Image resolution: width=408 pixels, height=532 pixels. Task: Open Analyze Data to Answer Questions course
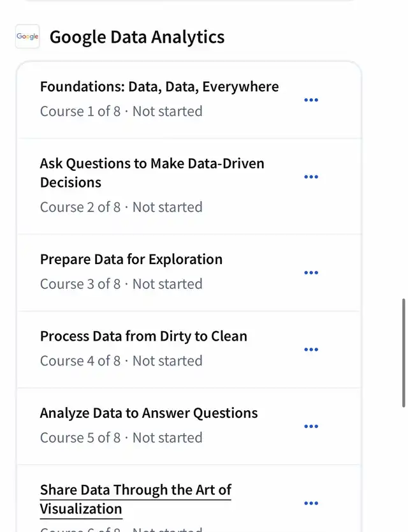click(149, 413)
